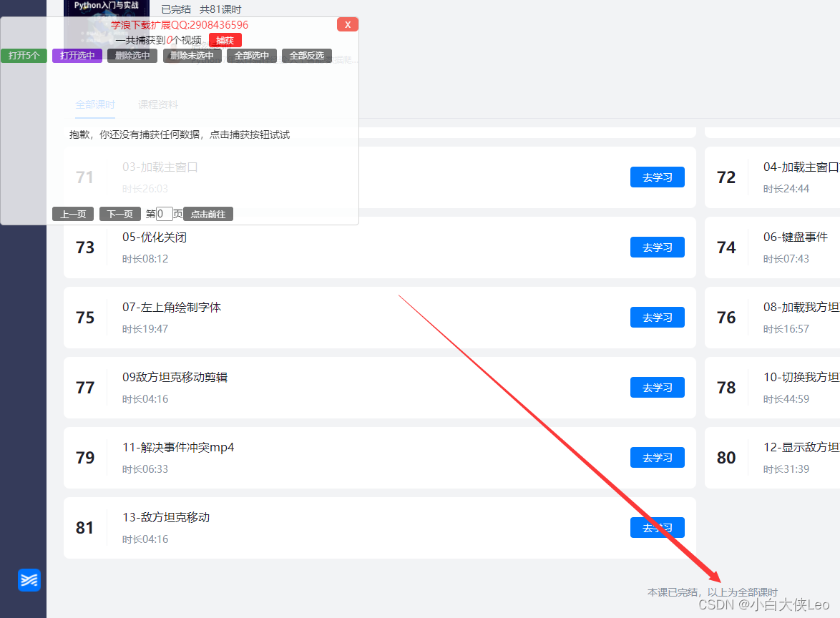Switch to the 全部课时 tab
Image resolution: width=840 pixels, height=618 pixels.
click(x=95, y=104)
